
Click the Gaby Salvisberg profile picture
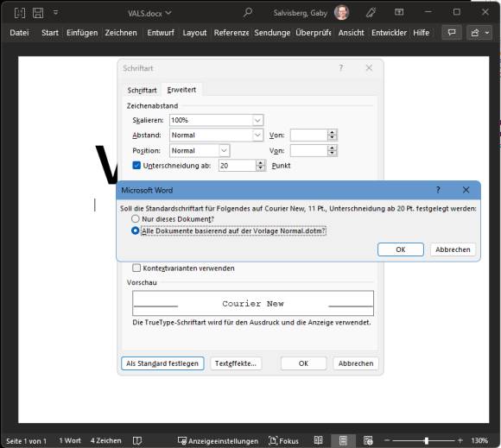coord(341,13)
